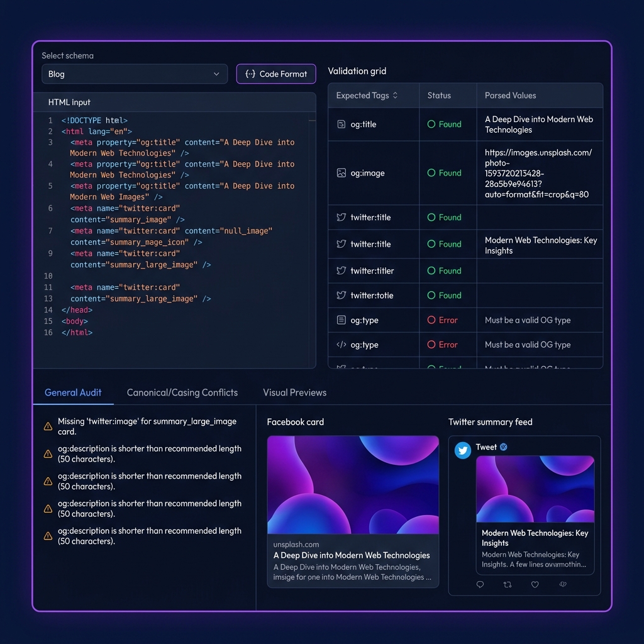Click the Twitter card title Key Insights

(535, 538)
